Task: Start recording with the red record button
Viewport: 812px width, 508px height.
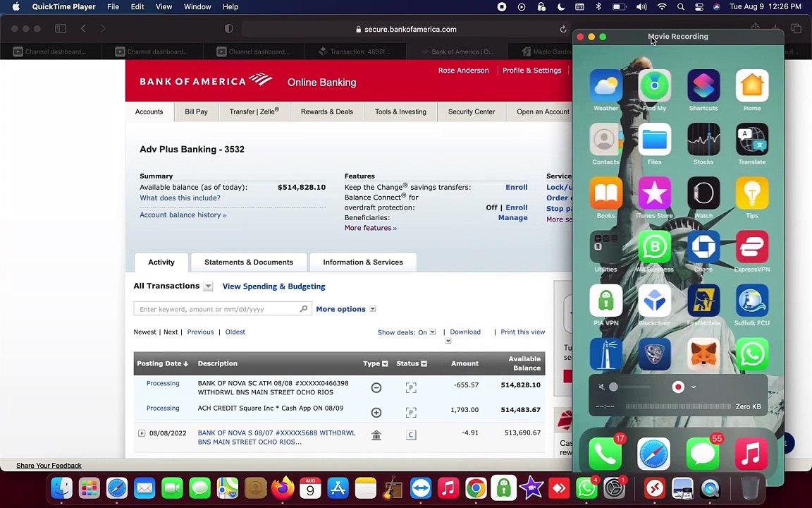Action: [x=678, y=387]
